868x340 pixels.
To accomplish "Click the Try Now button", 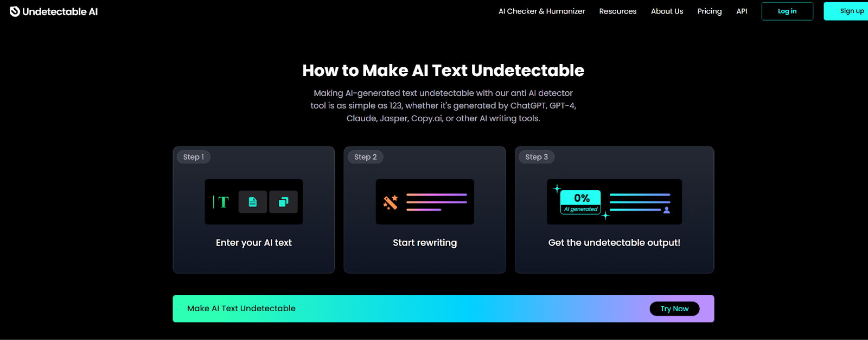I will (x=674, y=308).
